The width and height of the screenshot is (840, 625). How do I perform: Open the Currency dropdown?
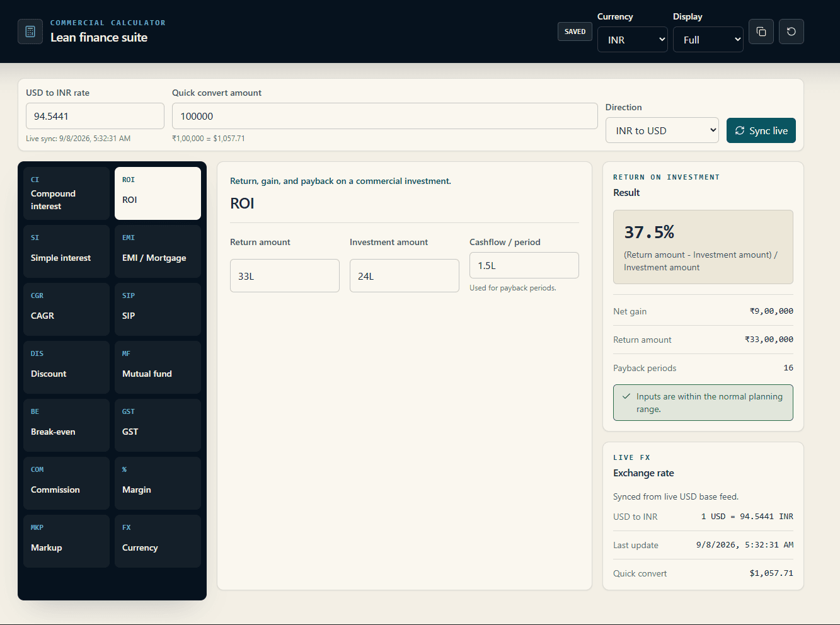pyautogui.click(x=633, y=40)
